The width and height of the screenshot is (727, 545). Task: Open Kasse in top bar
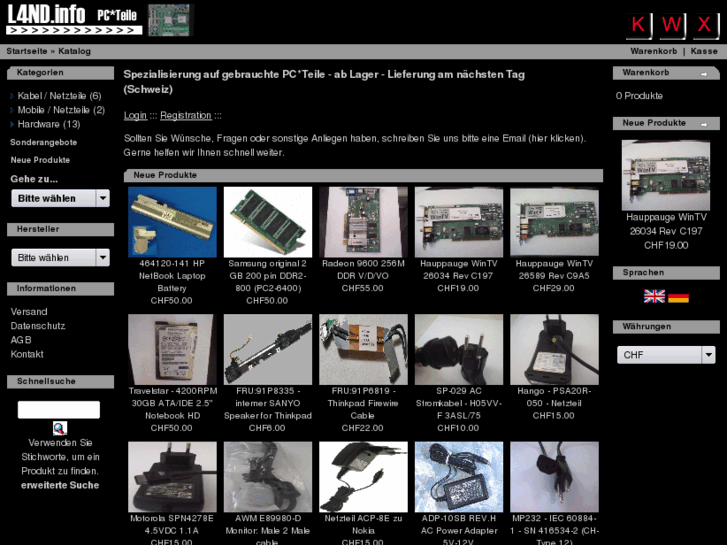coord(704,51)
